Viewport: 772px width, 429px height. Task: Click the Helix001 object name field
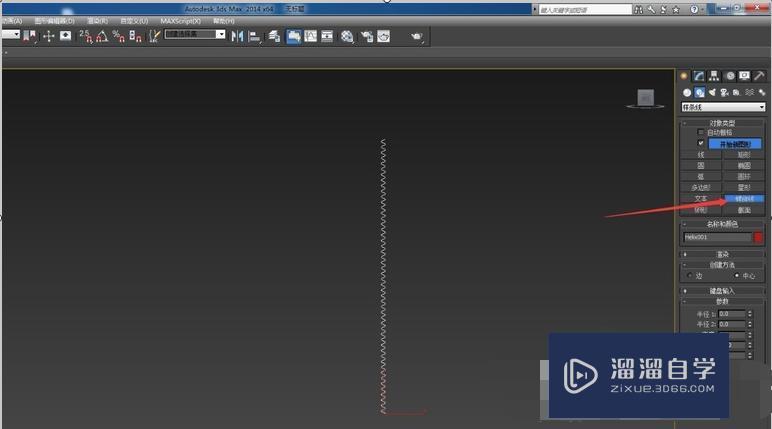point(717,237)
